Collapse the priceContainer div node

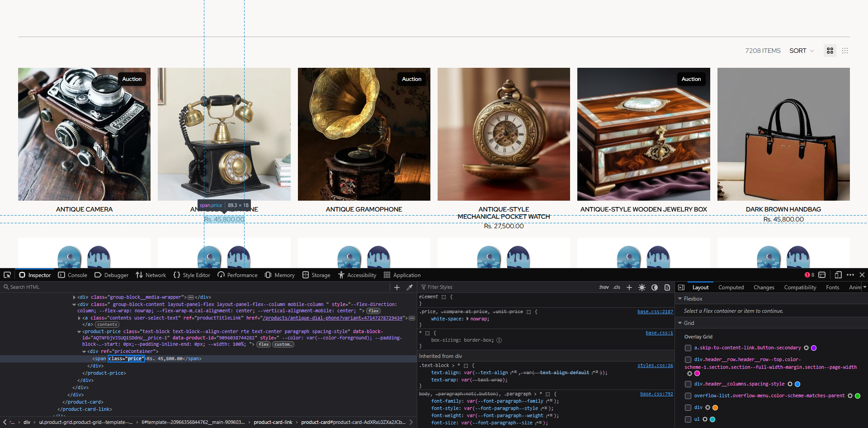[84, 352]
